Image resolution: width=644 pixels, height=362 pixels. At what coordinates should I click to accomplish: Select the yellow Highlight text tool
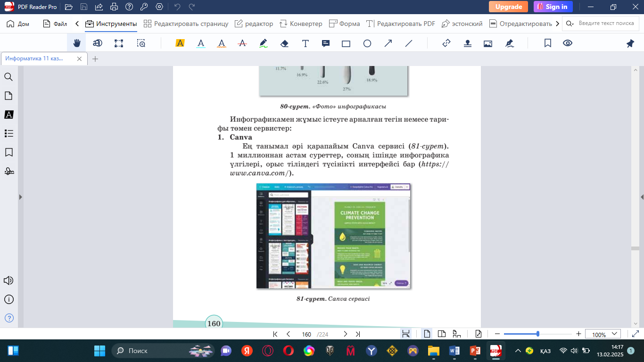(x=180, y=43)
